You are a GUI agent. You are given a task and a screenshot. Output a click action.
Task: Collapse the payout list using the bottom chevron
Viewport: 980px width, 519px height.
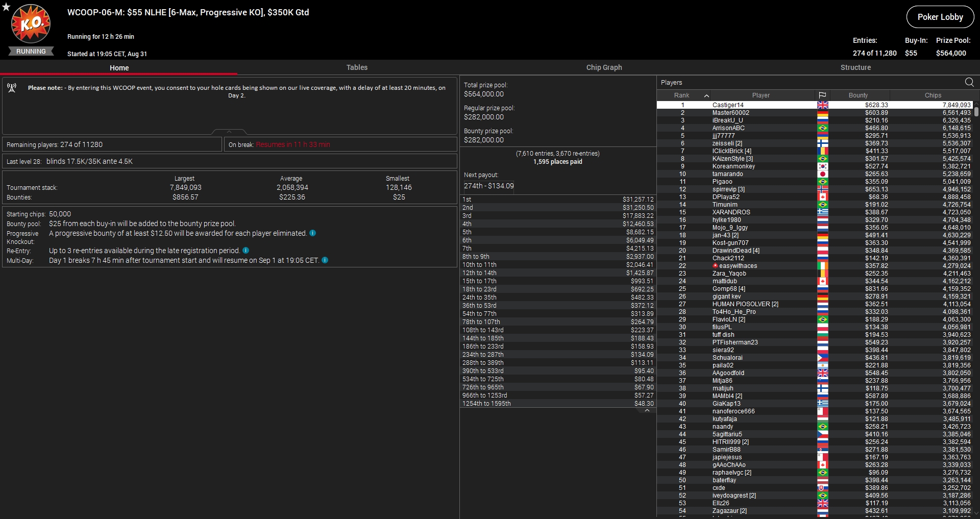point(647,410)
